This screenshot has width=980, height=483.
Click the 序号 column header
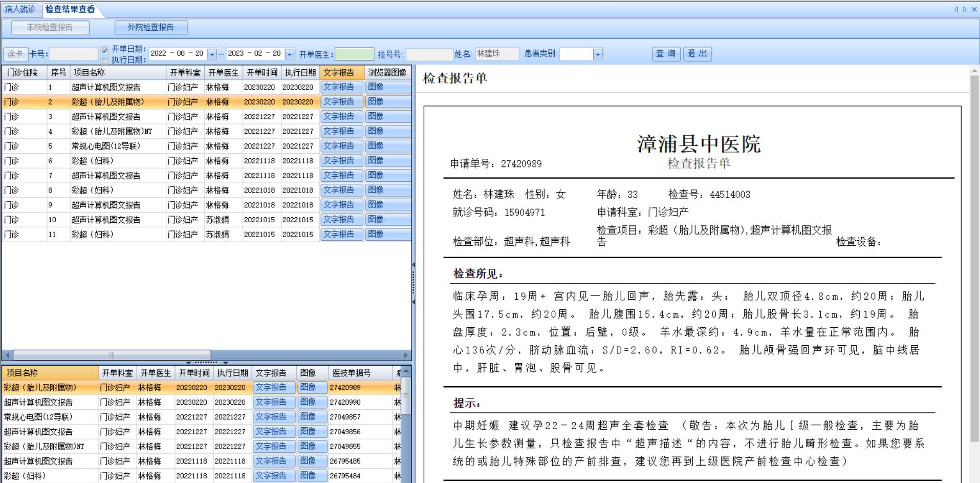[x=58, y=73]
